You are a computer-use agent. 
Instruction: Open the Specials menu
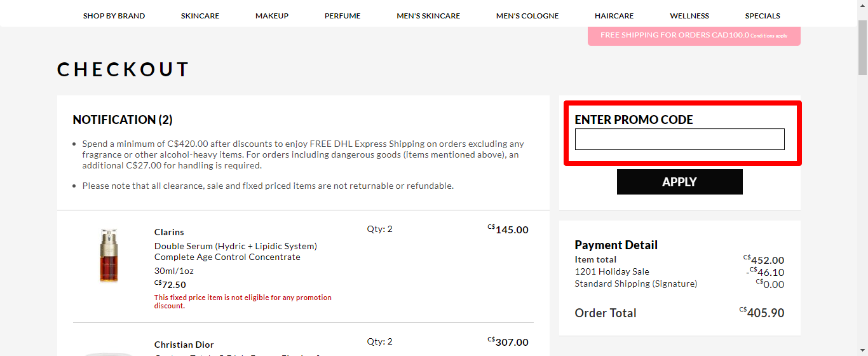[x=763, y=16]
